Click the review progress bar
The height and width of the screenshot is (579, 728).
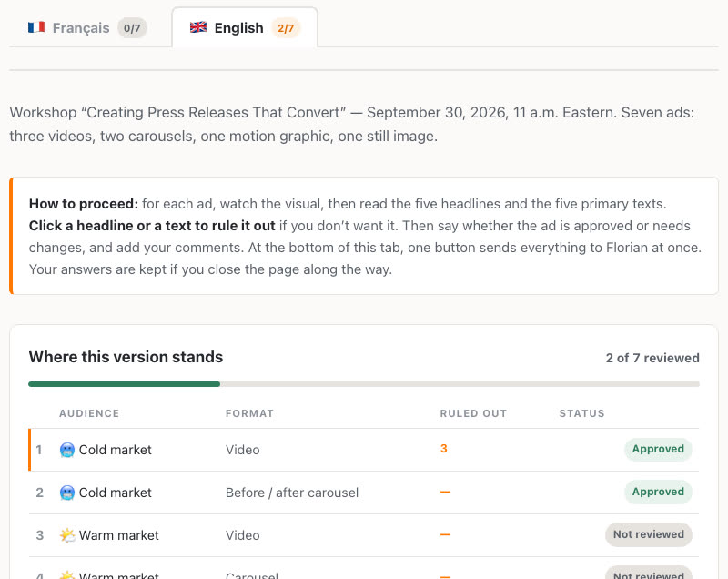363,384
